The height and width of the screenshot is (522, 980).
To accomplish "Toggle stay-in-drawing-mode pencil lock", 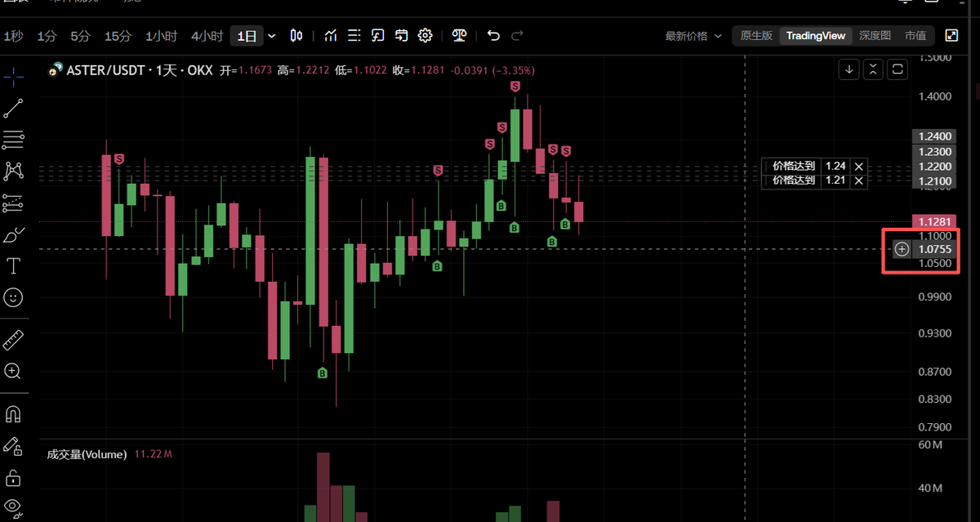I will pyautogui.click(x=13, y=445).
